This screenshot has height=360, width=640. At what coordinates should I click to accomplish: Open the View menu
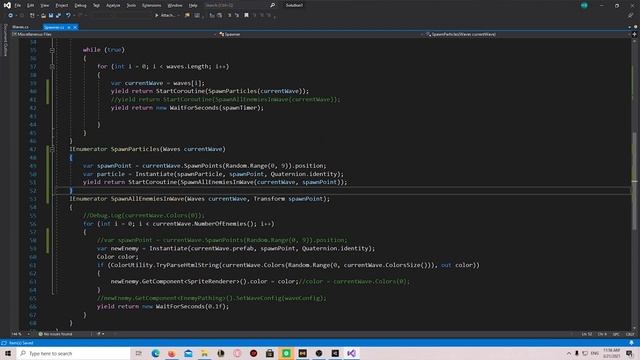44,5
